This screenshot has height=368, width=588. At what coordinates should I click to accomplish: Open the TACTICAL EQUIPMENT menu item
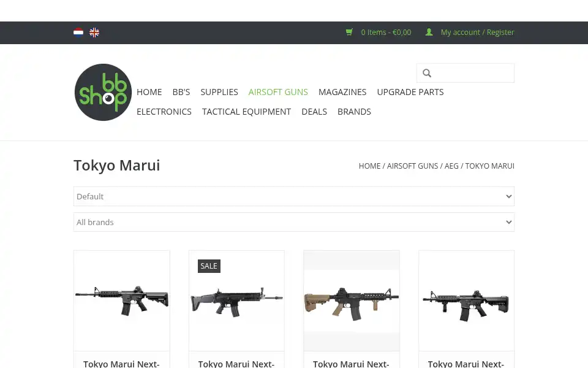(246, 112)
